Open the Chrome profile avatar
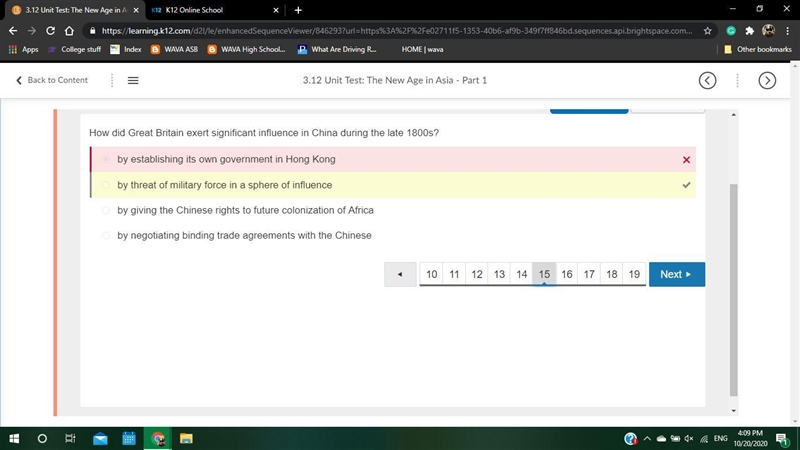This screenshot has width=800, height=450. pyautogui.click(x=768, y=31)
